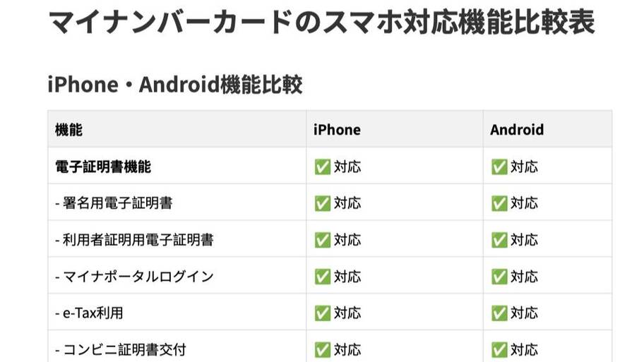The height and width of the screenshot is (362, 644).
Task: Click iPhone check icon for マイナポータルログイン
Action: 323,277
